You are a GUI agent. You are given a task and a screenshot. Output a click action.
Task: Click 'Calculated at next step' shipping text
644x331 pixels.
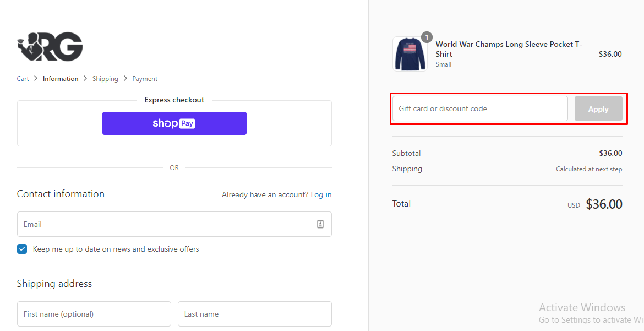point(589,169)
